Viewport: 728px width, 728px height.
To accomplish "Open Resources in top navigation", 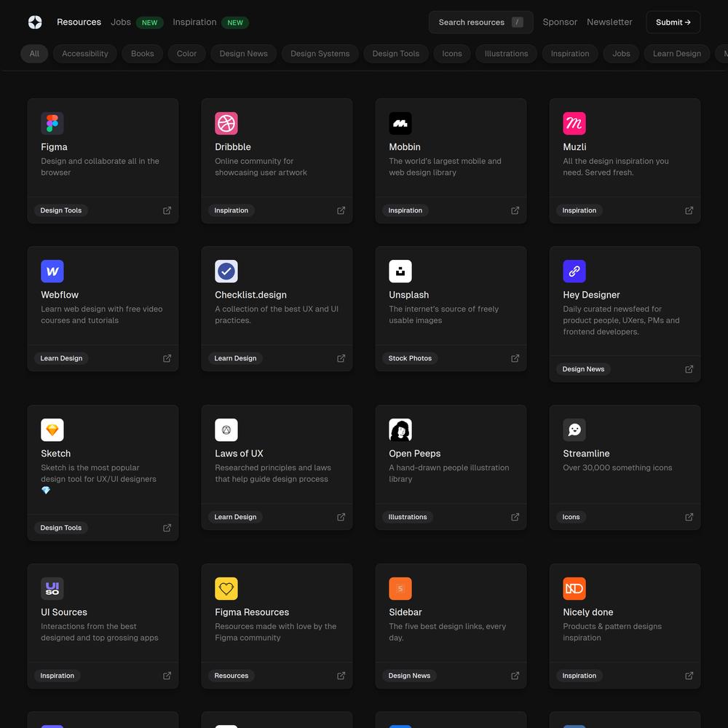I will click(79, 22).
